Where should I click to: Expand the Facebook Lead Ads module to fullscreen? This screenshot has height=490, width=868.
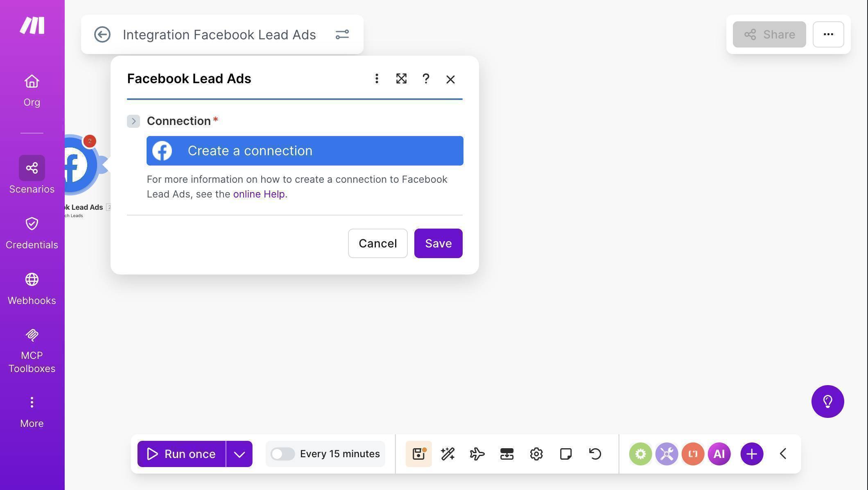[401, 79]
